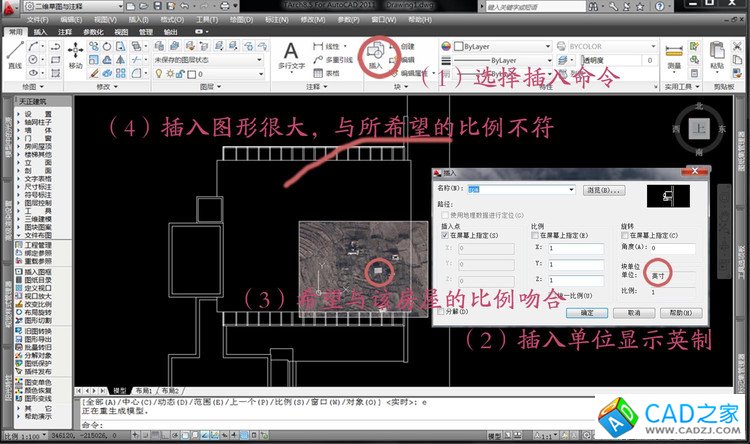Screen dimensions: 750x444
Task: Check the 分解(D) explode checkbox
Action: tap(441, 311)
